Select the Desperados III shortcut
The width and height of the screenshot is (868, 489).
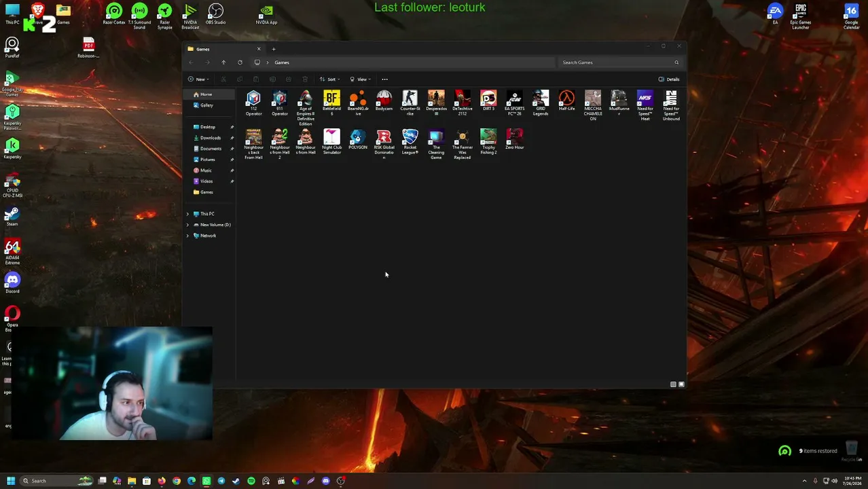(x=436, y=103)
